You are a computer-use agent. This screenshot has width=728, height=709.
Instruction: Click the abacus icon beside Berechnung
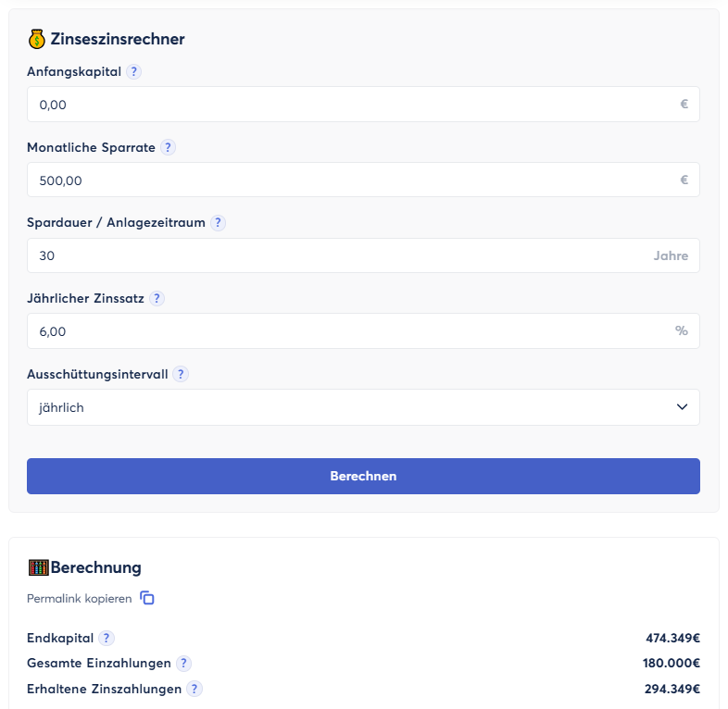coord(38,567)
